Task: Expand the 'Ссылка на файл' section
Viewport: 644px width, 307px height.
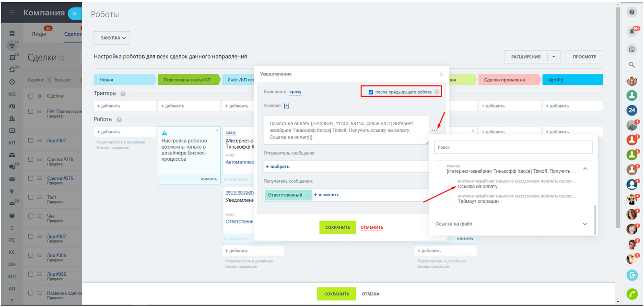Action: (585, 224)
